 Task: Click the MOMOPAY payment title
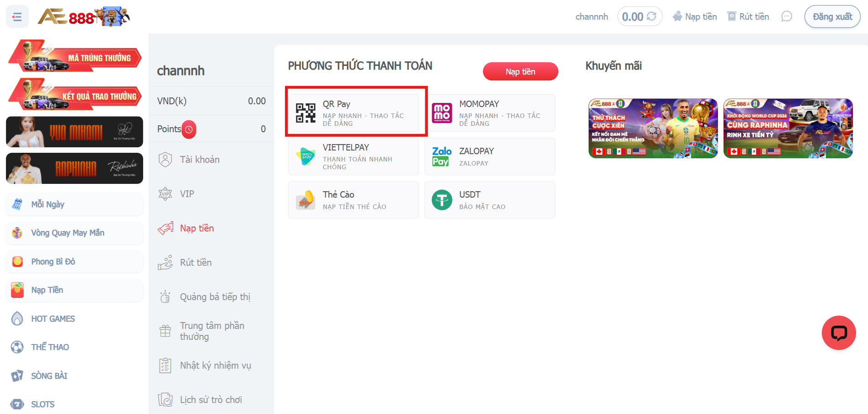[479, 104]
